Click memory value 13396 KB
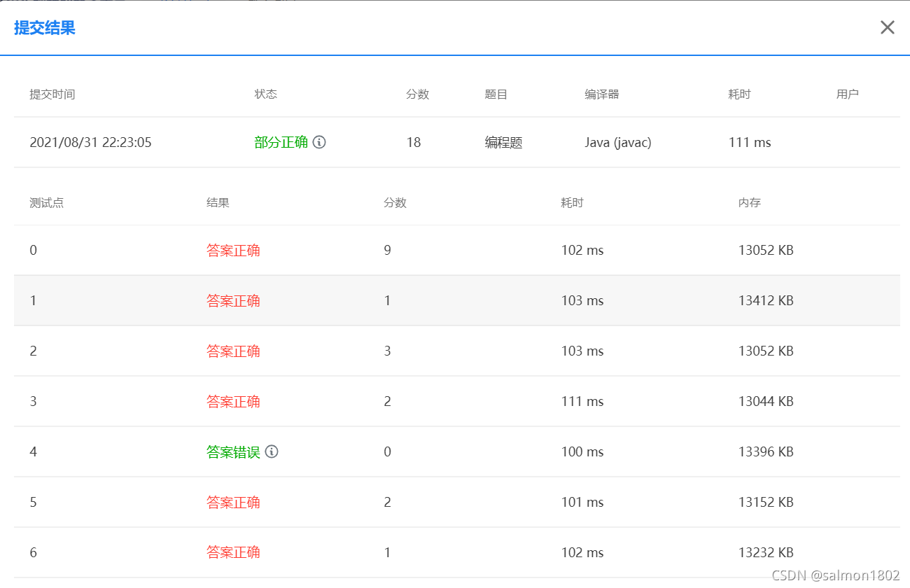Image resolution: width=910 pixels, height=588 pixels. coord(766,451)
